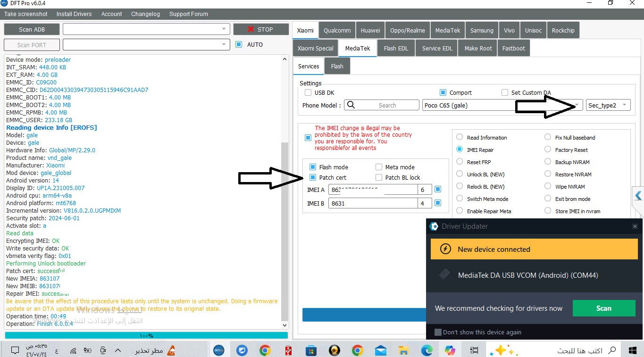Open the Changelog menu item
This screenshot has width=644, height=357.
(146, 14)
